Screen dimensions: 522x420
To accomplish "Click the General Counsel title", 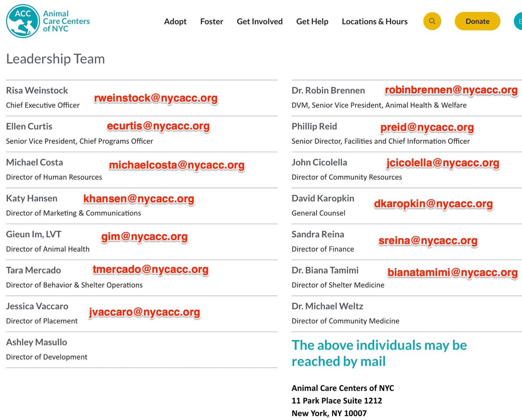I will pyautogui.click(x=318, y=213).
